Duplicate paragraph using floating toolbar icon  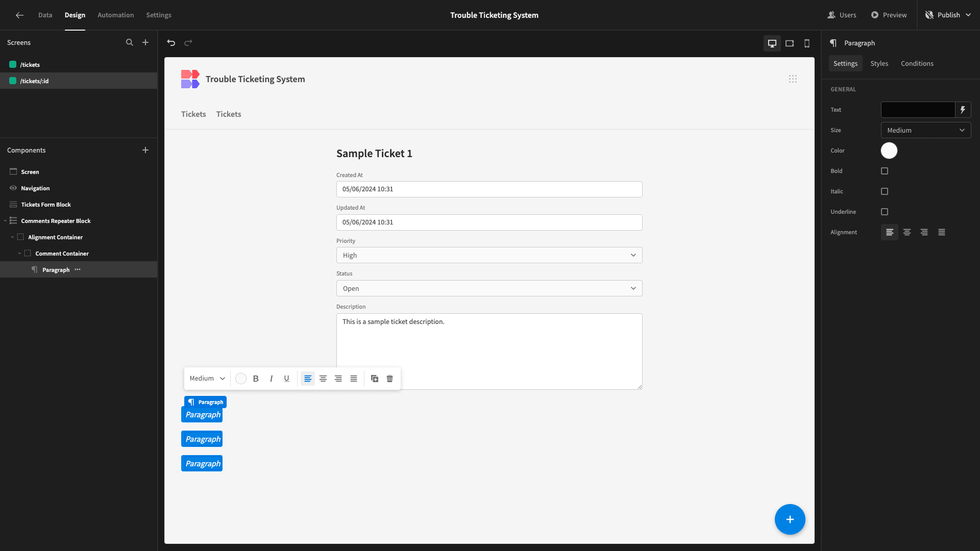[375, 379]
